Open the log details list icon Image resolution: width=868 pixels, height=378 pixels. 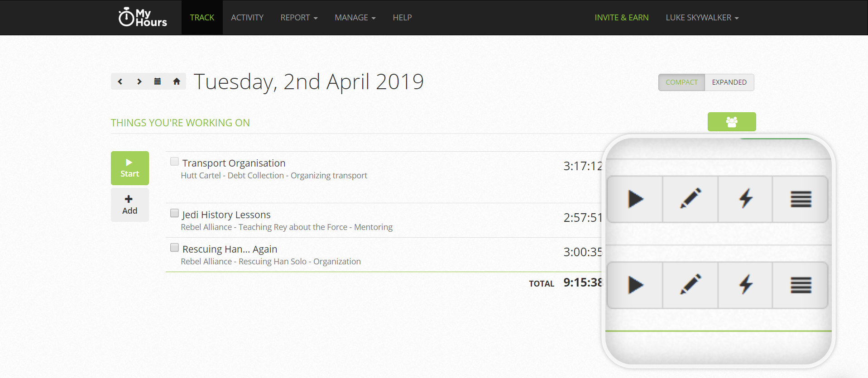800,199
